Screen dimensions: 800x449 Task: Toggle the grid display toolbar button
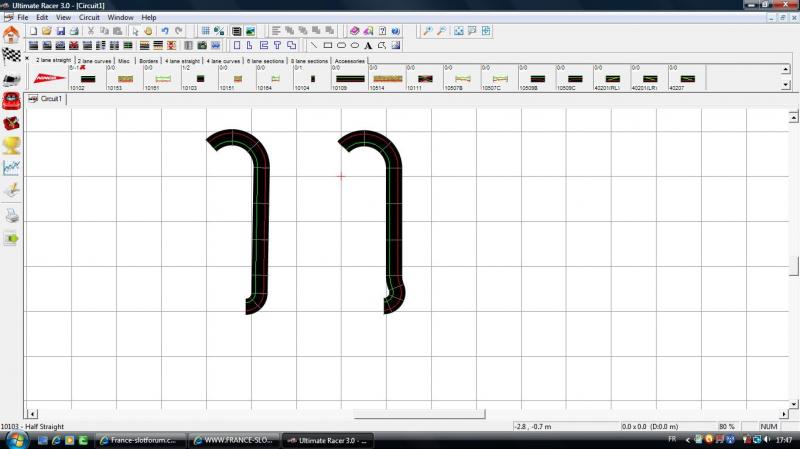206,31
